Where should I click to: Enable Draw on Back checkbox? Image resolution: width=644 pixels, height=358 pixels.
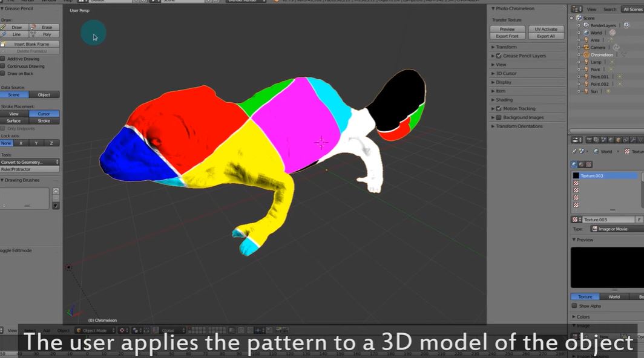(3, 74)
